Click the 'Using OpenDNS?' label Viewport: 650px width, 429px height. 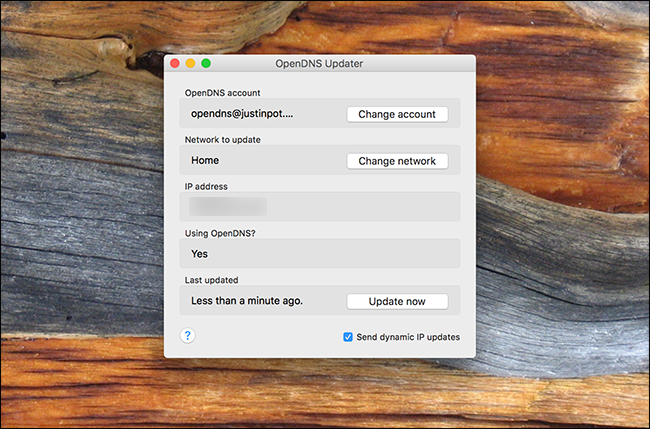pyautogui.click(x=220, y=233)
